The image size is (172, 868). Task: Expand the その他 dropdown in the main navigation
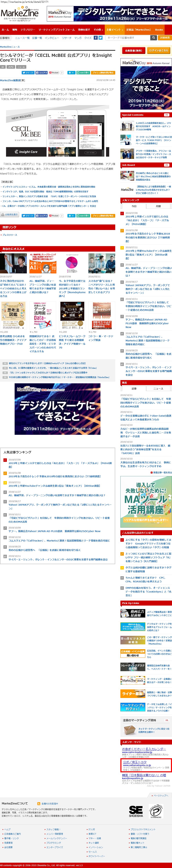coord(98,30)
